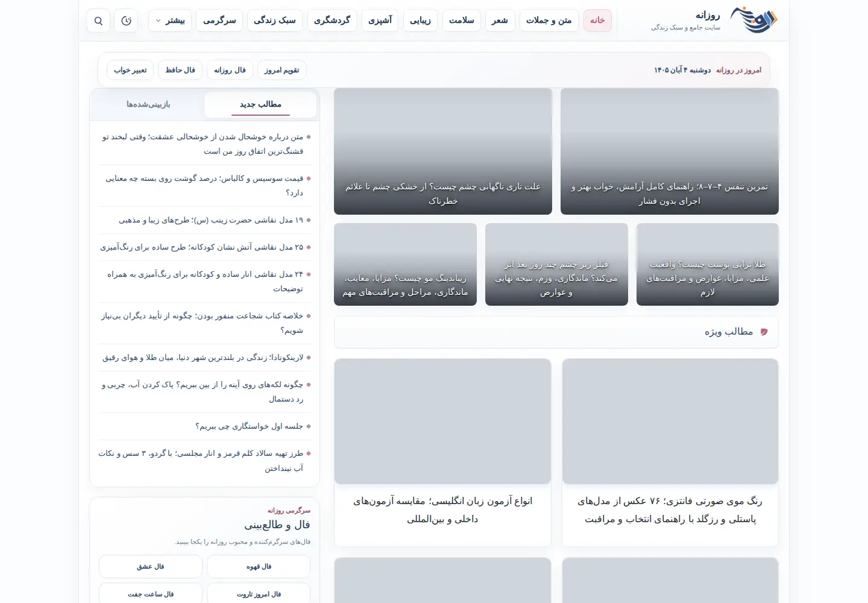
Task: Open link قیمت سوسیس و کالباس
Action: (x=205, y=186)
